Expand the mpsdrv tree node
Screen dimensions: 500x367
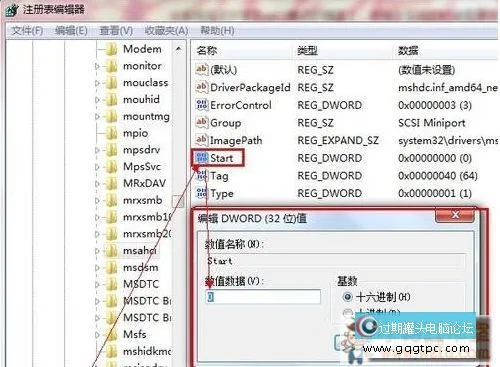(97, 150)
